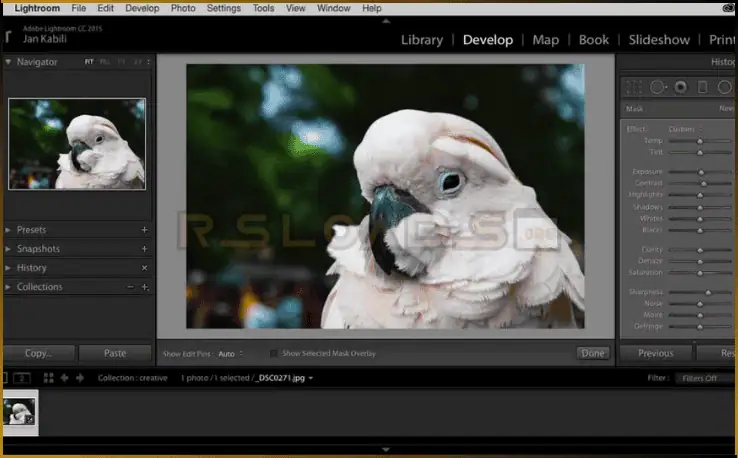Enable Show Selected Mask Overlay checkbox
Image resolution: width=738 pixels, height=458 pixels.
tap(273, 353)
